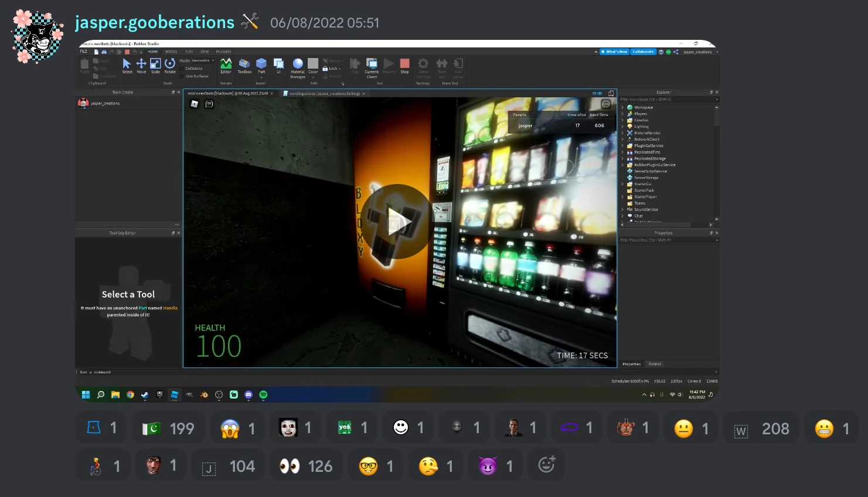Expand the Players node in Explorer
Image resolution: width=868 pixels, height=497 pixels.
click(x=622, y=114)
